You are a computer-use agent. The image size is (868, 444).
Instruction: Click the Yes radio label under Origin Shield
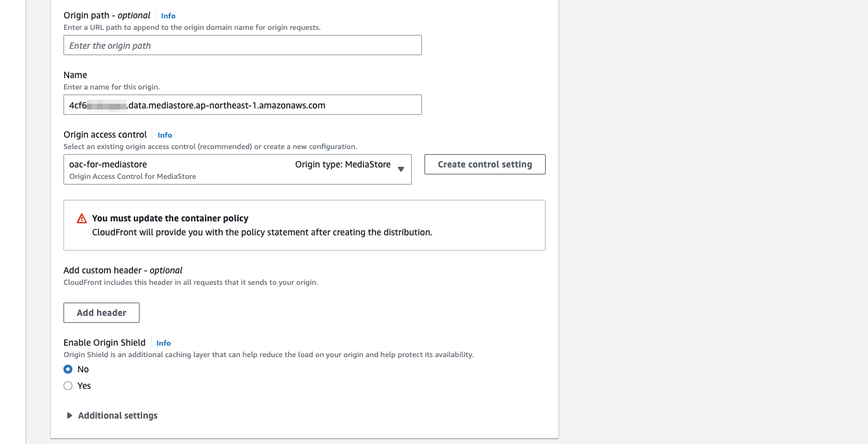[84, 386]
